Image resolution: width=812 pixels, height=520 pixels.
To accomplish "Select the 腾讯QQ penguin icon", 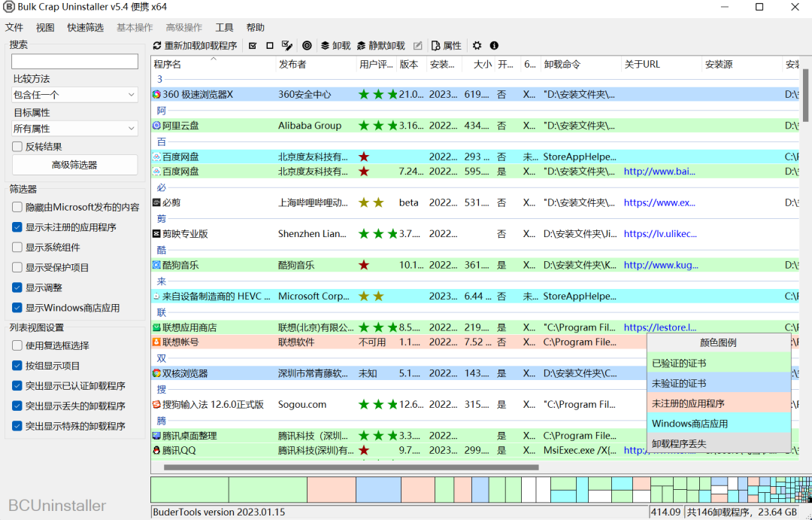I will click(x=156, y=451).
